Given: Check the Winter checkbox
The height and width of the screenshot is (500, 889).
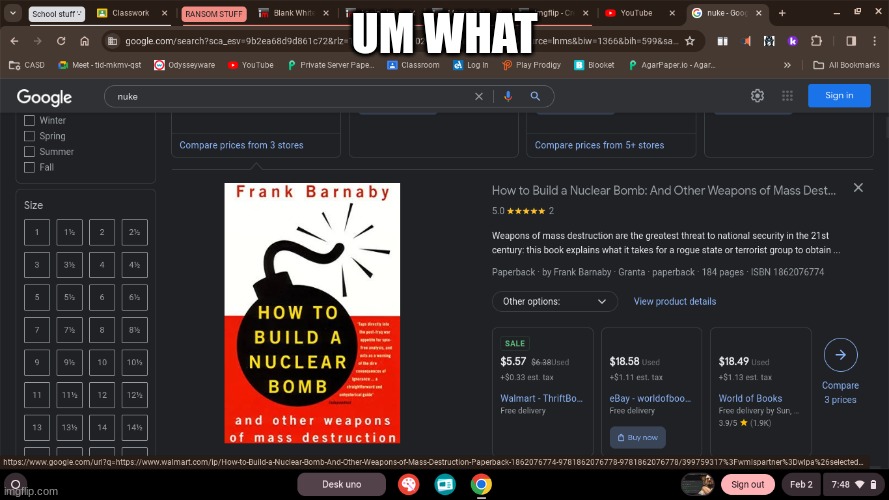Looking at the screenshot, I should (x=29, y=120).
